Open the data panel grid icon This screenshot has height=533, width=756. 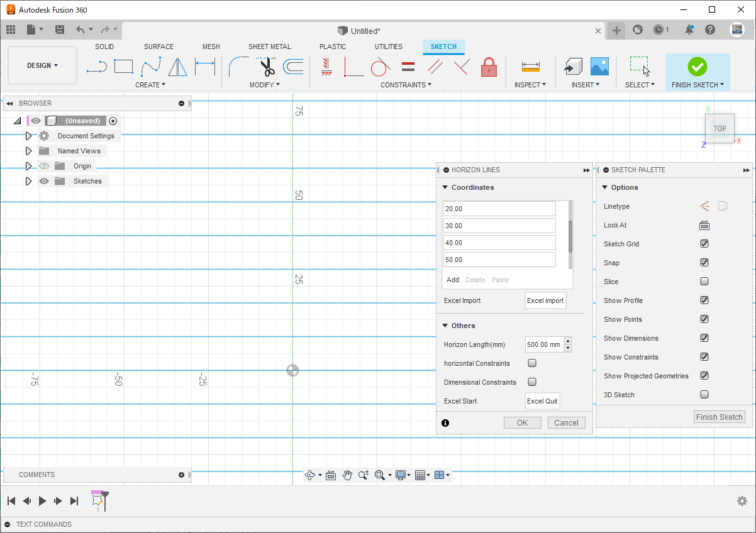click(x=11, y=30)
